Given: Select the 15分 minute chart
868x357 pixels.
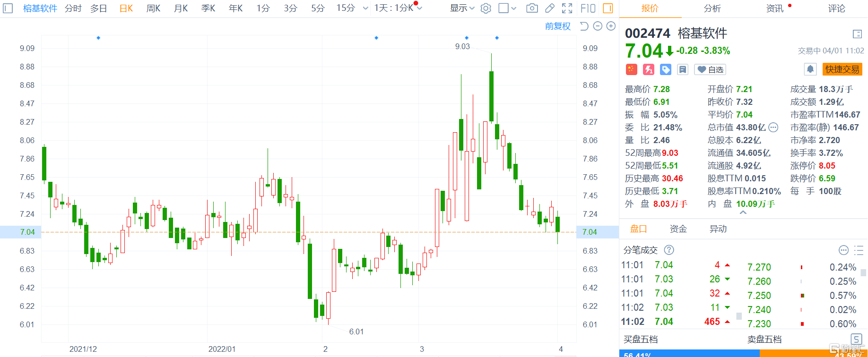Looking at the screenshot, I should [x=346, y=8].
